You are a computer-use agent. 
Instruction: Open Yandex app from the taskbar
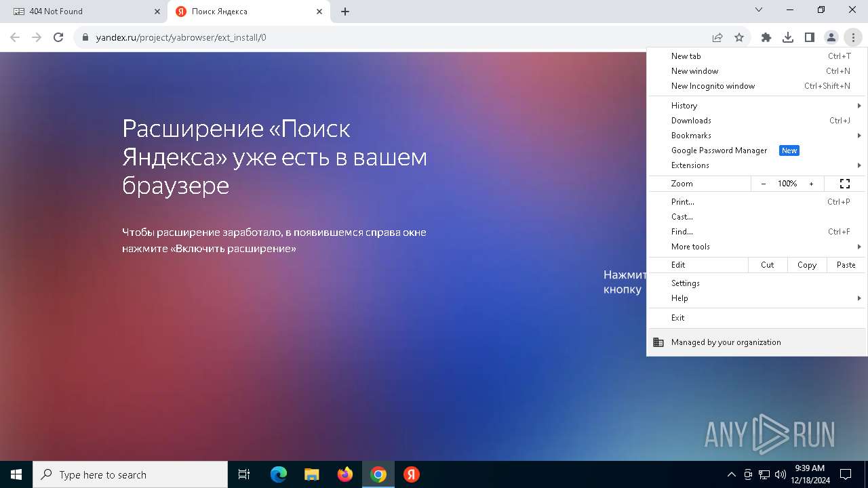[x=412, y=474]
